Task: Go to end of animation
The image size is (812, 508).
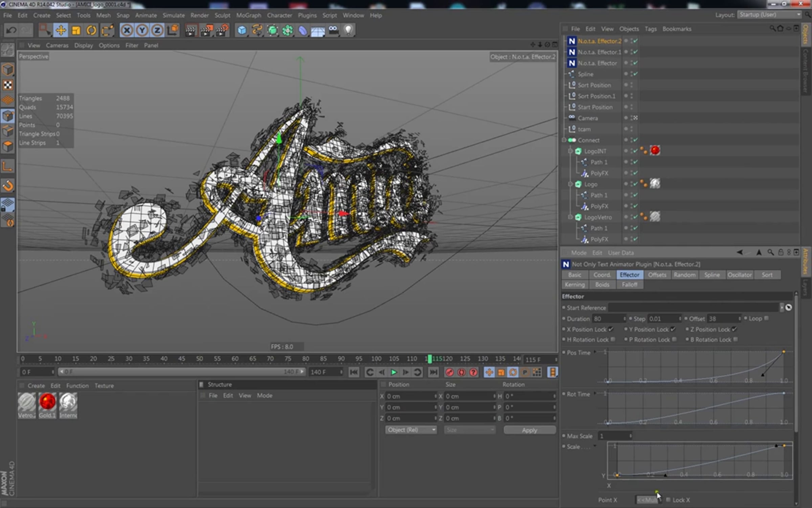Action: tap(433, 372)
